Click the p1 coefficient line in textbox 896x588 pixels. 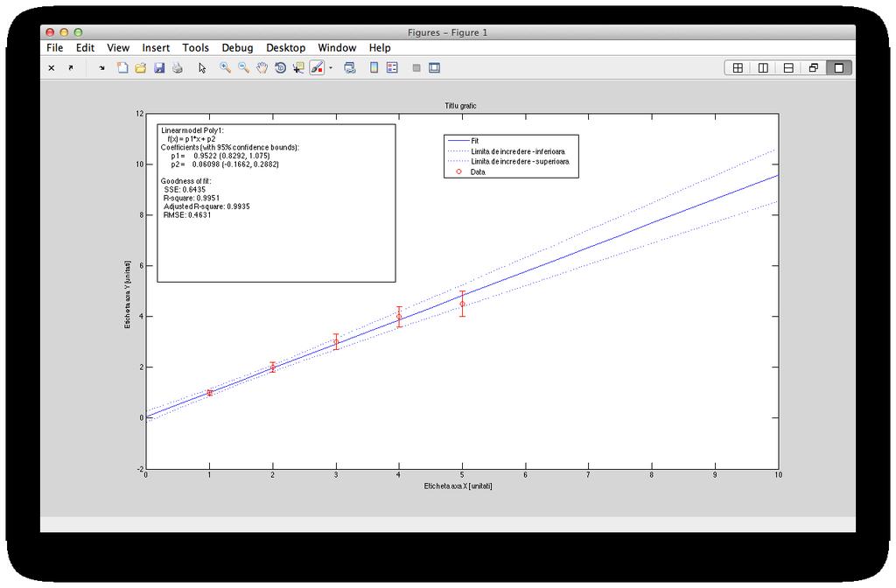[x=220, y=156]
